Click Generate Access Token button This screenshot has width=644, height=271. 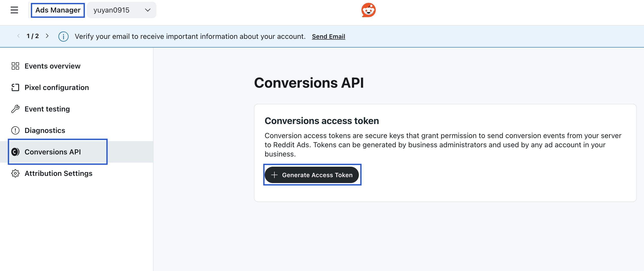312,175
